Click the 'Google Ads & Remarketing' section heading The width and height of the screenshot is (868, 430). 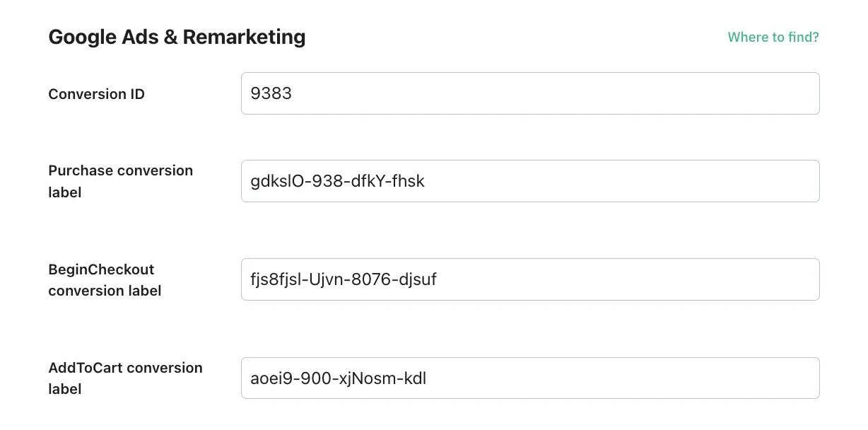tap(177, 37)
